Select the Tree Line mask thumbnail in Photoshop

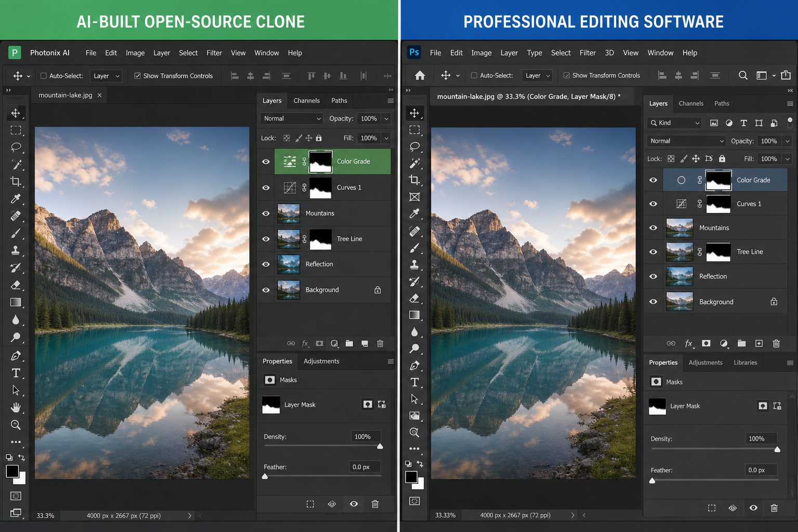click(x=719, y=252)
